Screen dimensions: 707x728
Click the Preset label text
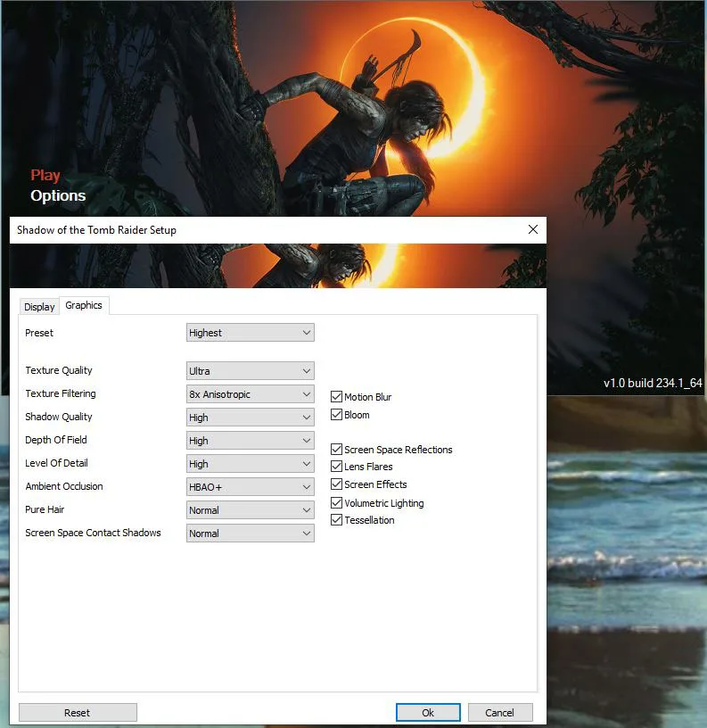[x=39, y=333]
